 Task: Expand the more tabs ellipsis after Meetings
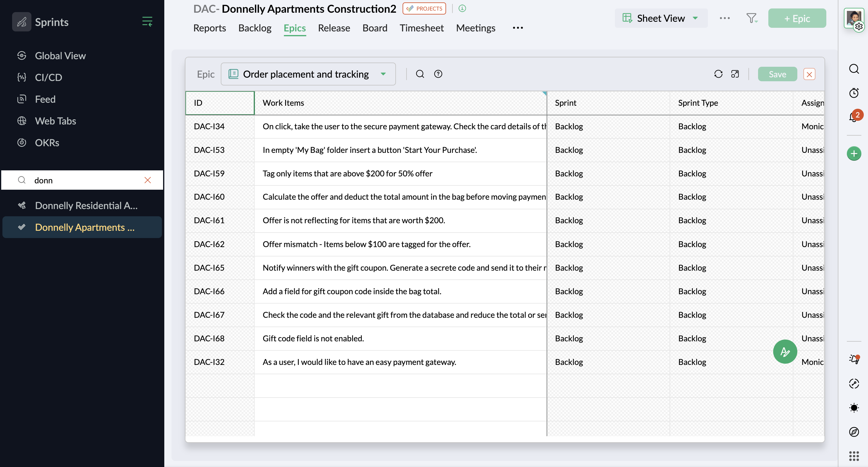pyautogui.click(x=518, y=28)
